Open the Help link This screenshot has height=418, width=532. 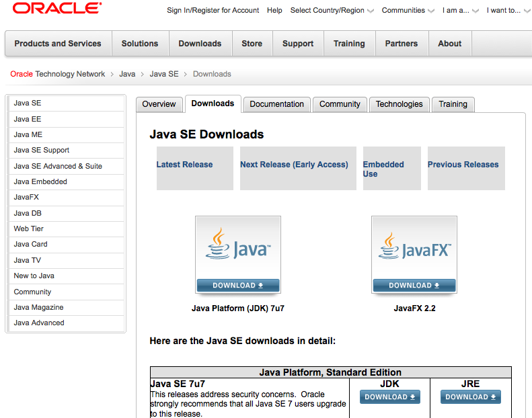(x=274, y=11)
